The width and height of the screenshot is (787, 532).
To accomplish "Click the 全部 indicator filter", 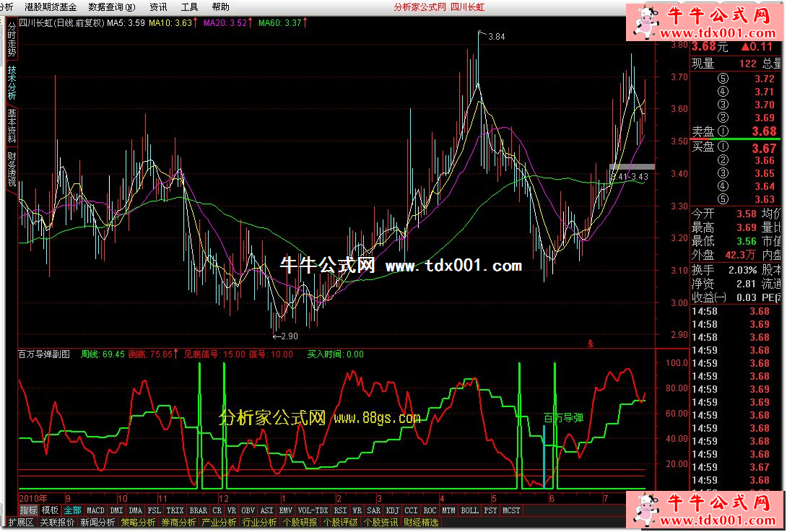I will (x=72, y=510).
